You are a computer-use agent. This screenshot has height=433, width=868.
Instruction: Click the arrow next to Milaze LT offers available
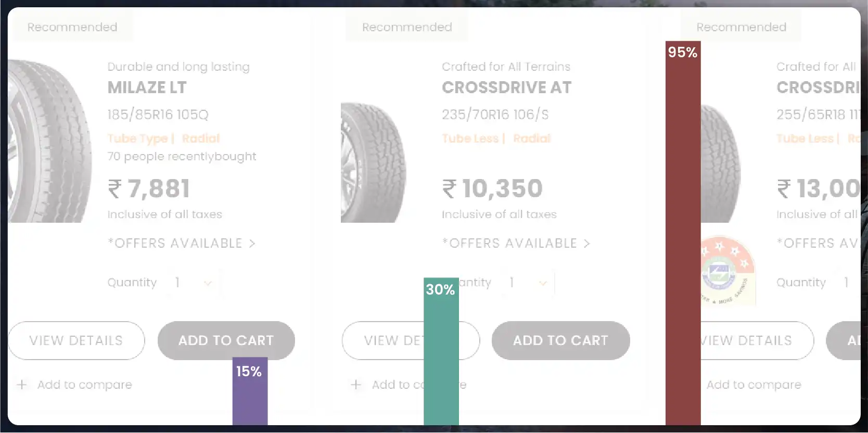pyautogui.click(x=252, y=244)
